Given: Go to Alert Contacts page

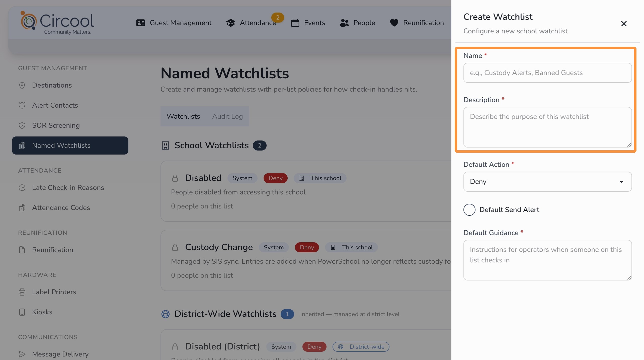Looking at the screenshot, I should point(70,105).
